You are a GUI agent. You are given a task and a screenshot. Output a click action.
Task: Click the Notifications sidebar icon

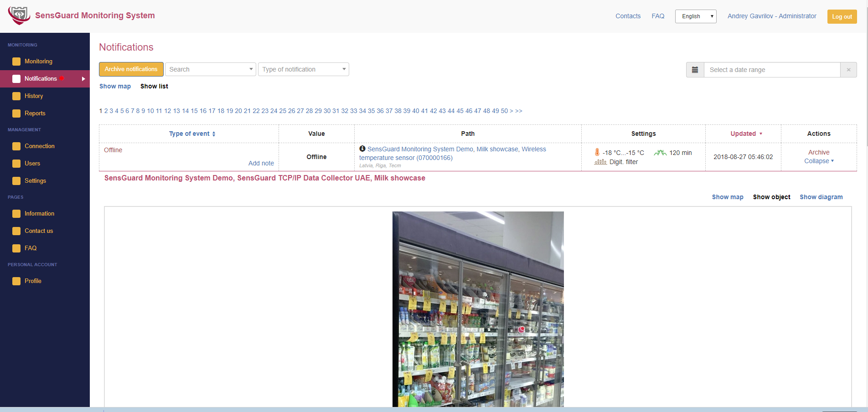pos(16,79)
